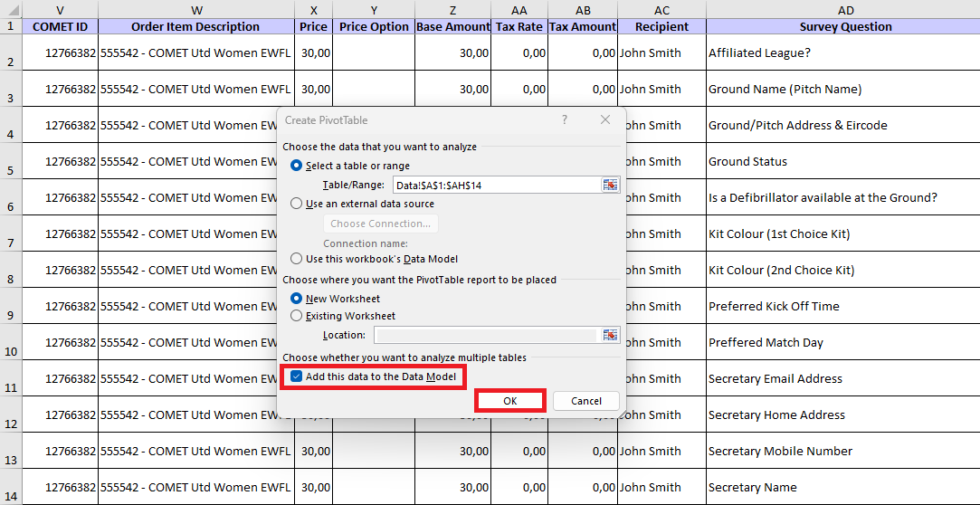Click the Table/Range collapse dialog icon
The height and width of the screenshot is (505, 980).
(611, 185)
